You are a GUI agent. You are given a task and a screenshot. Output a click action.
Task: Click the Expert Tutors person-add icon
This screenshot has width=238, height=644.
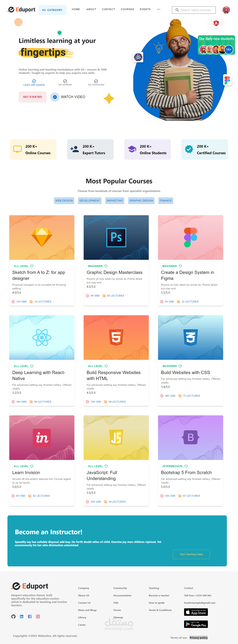[75, 149]
